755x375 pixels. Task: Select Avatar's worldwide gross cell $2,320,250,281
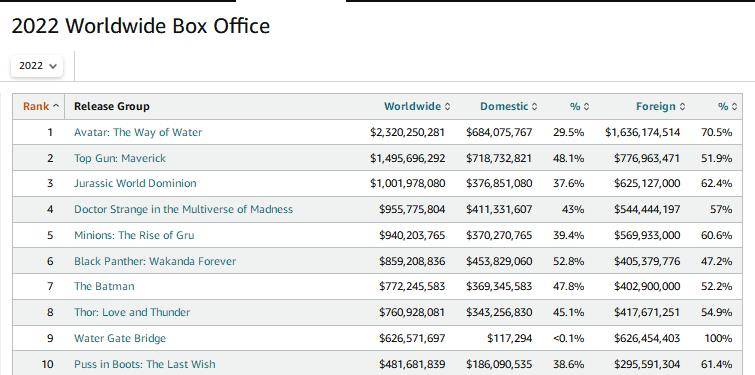(408, 132)
